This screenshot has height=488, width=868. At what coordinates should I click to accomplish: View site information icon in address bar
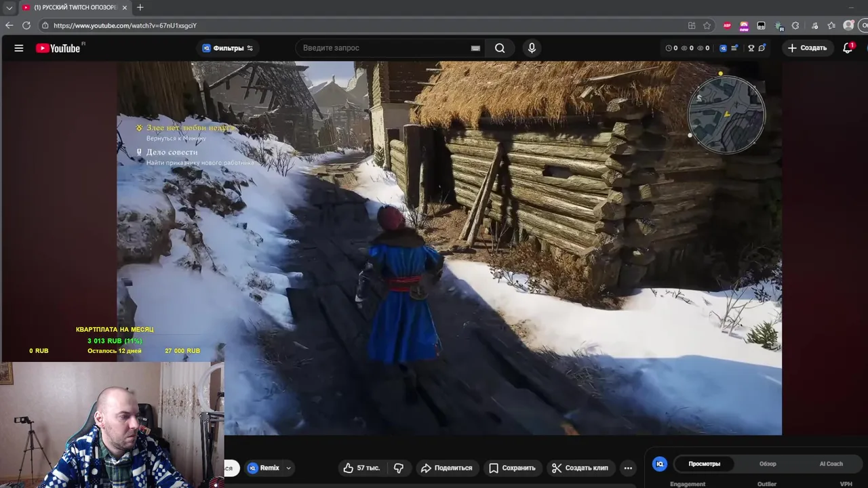click(x=45, y=26)
